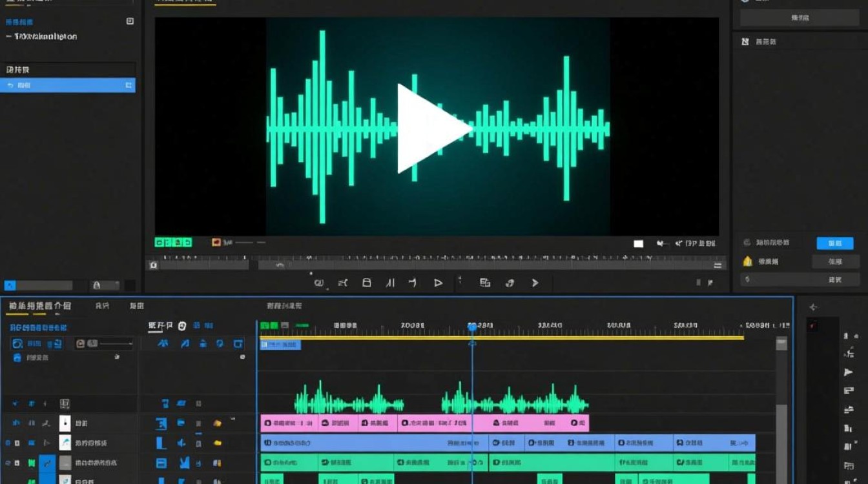Image resolution: width=868 pixels, height=484 pixels.
Task: Click the bright blue button in right panel
Action: (x=835, y=243)
